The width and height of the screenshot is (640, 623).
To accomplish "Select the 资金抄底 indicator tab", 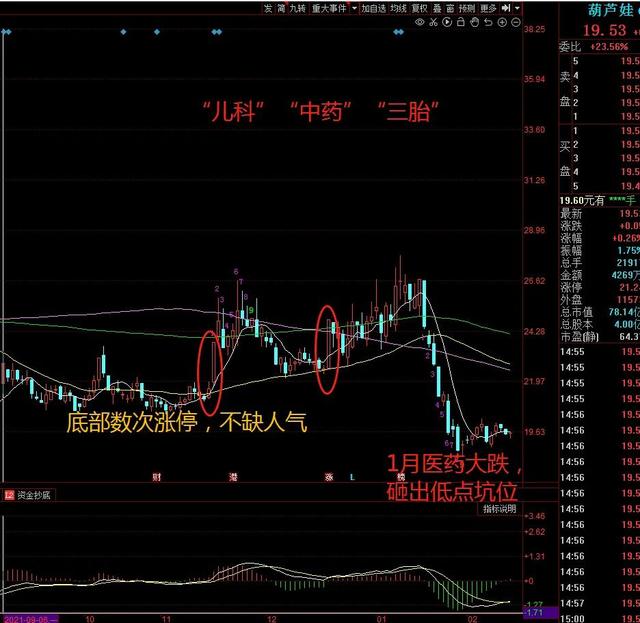I will [x=33, y=495].
